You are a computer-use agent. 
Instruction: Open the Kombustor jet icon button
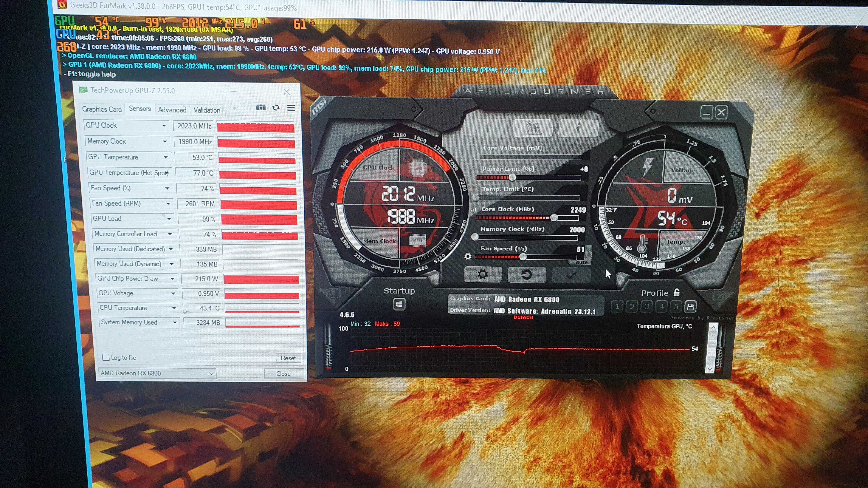(532, 128)
